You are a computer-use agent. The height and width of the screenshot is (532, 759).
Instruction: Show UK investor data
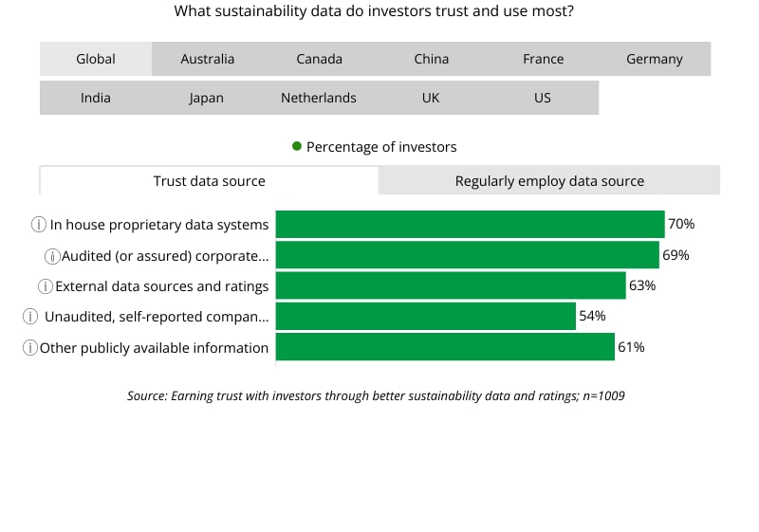click(x=431, y=98)
